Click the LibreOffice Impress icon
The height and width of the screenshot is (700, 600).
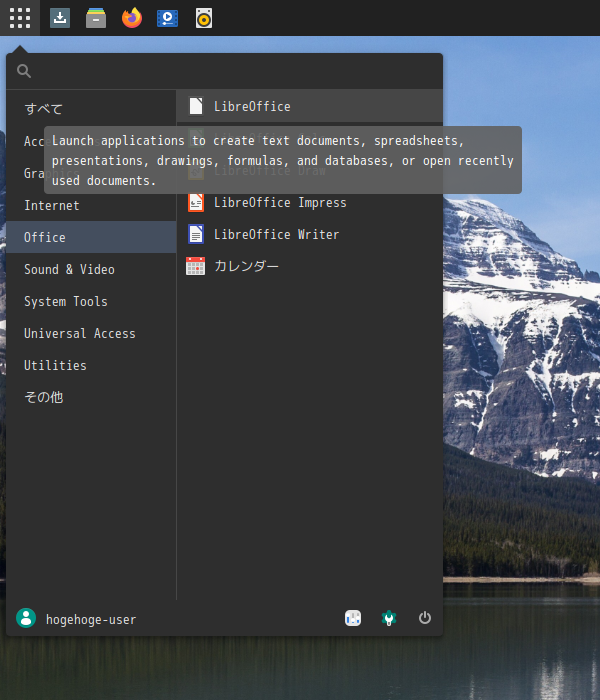click(x=196, y=202)
